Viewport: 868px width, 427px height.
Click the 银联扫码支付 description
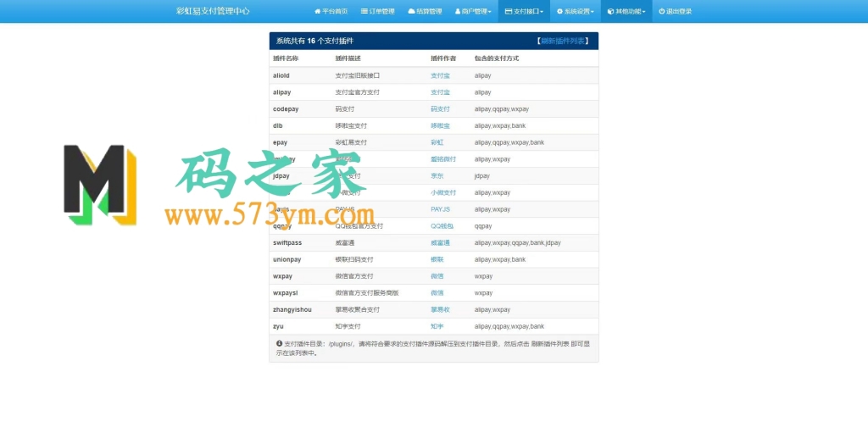tap(354, 259)
